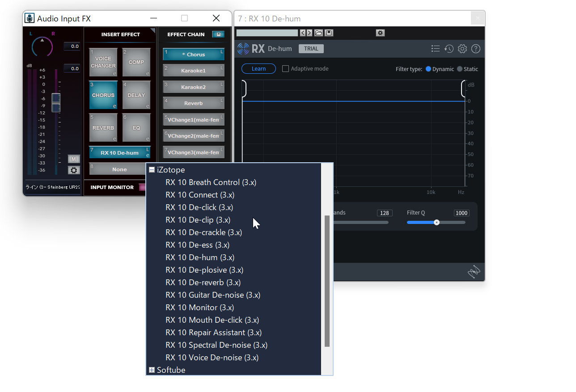Choose RX 10 Voice De-noise from list

point(212,358)
